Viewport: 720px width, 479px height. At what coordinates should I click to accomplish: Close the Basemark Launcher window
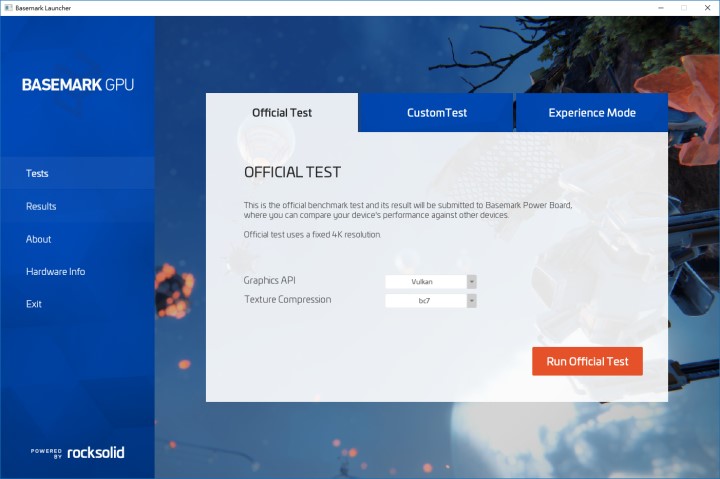(707, 7)
